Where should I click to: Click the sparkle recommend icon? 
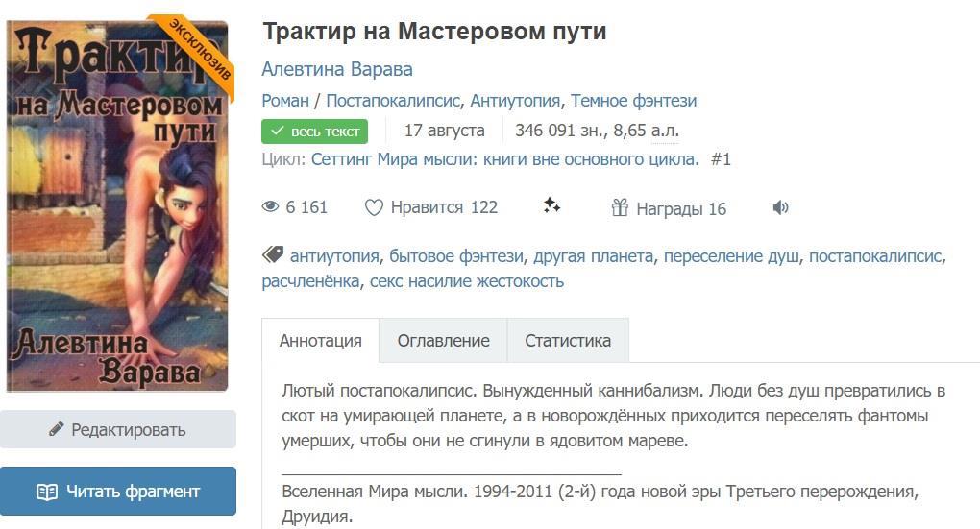551,205
